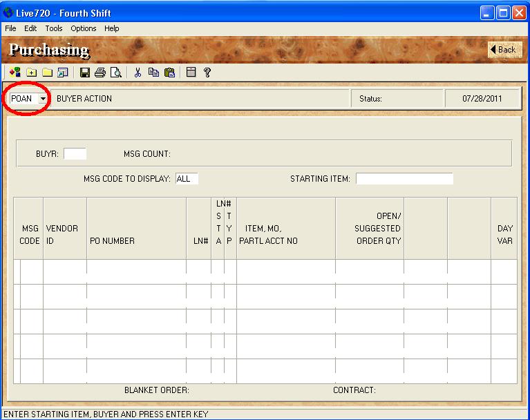530x420 pixels.
Task: Expand the POAN screen selector dropdown
Action: pyautogui.click(x=43, y=99)
